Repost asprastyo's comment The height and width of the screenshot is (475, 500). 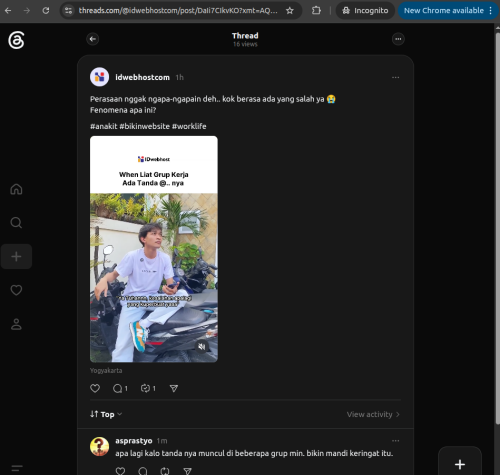[165, 471]
